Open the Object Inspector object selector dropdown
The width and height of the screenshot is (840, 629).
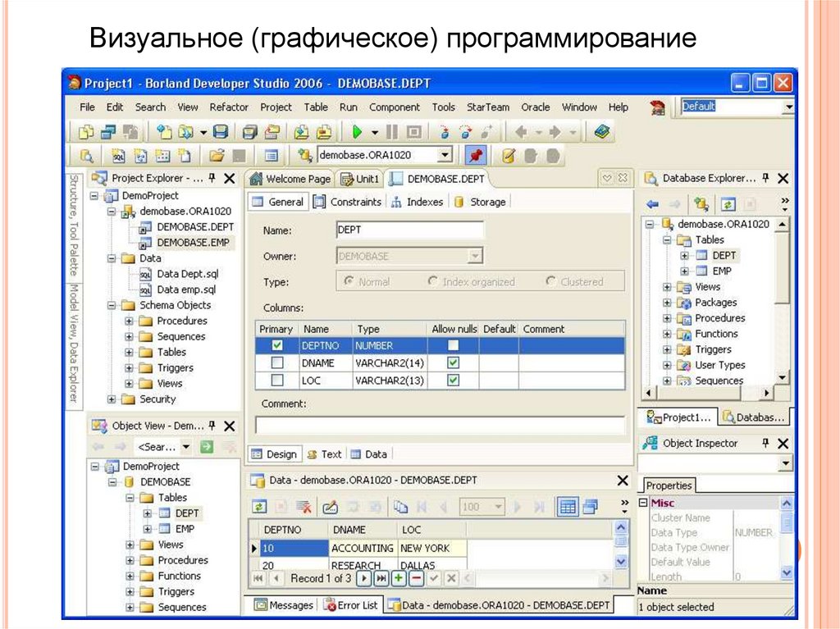click(786, 463)
